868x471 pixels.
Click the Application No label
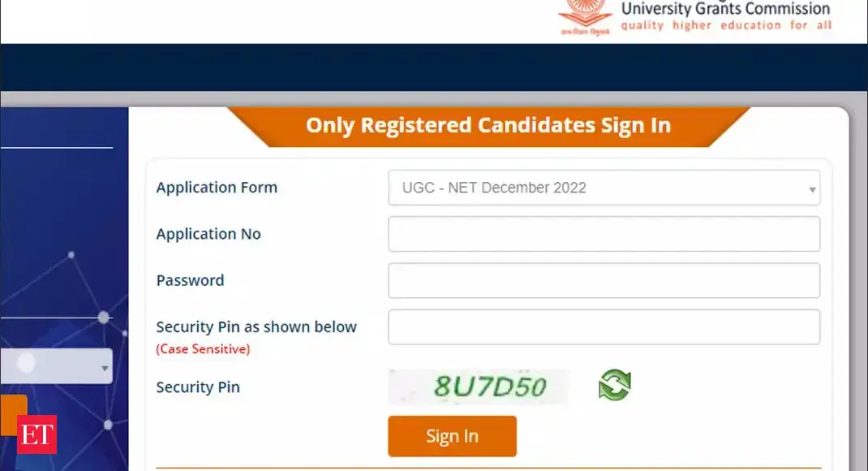[208, 234]
